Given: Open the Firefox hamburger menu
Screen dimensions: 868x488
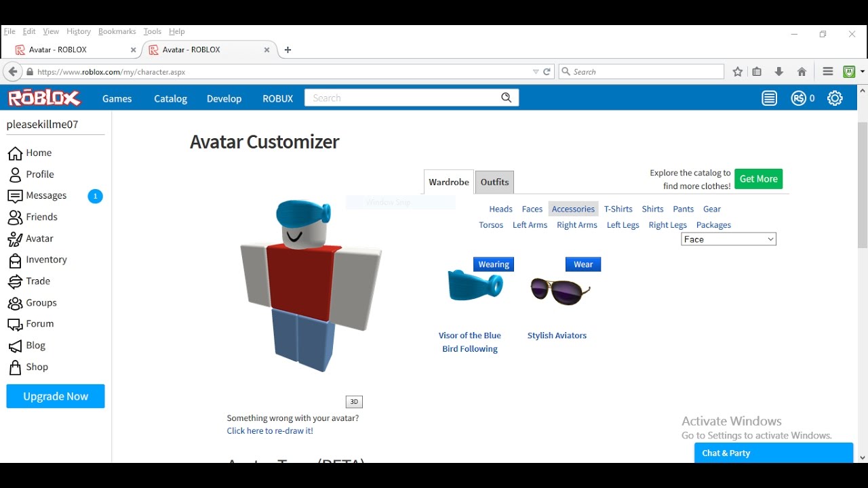Looking at the screenshot, I should tap(827, 72).
